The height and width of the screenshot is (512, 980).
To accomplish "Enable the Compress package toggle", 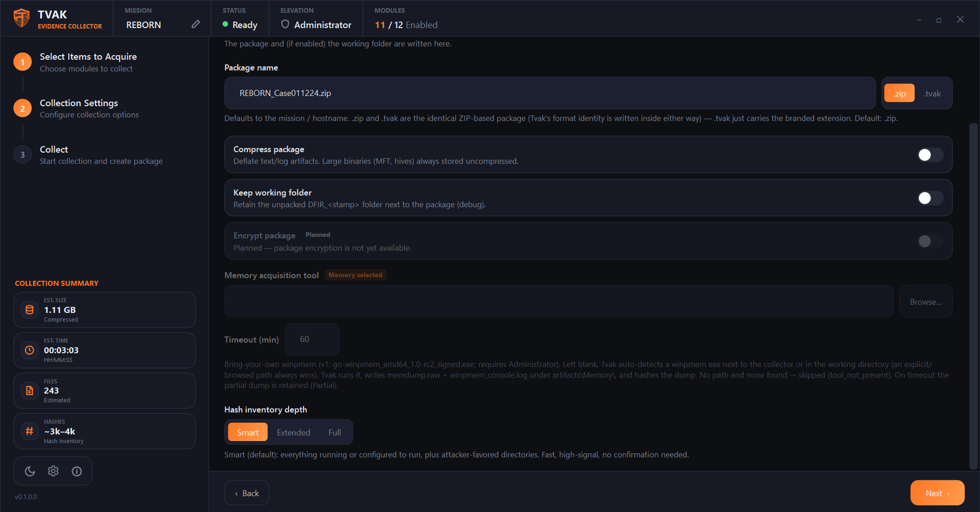I will [930, 155].
